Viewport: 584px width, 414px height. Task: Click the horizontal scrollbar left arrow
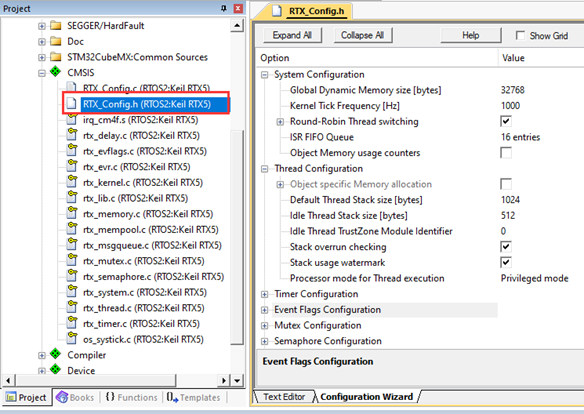8,380
